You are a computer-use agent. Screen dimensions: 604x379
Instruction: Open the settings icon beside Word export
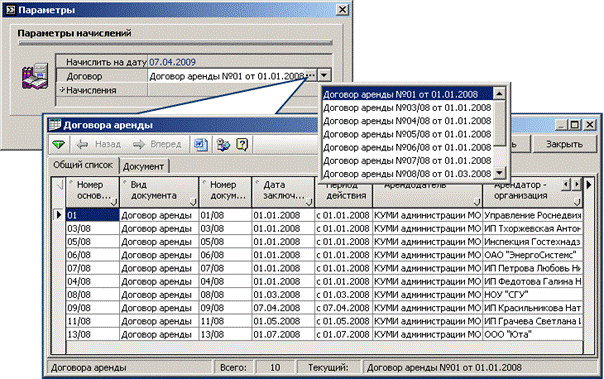(223, 145)
